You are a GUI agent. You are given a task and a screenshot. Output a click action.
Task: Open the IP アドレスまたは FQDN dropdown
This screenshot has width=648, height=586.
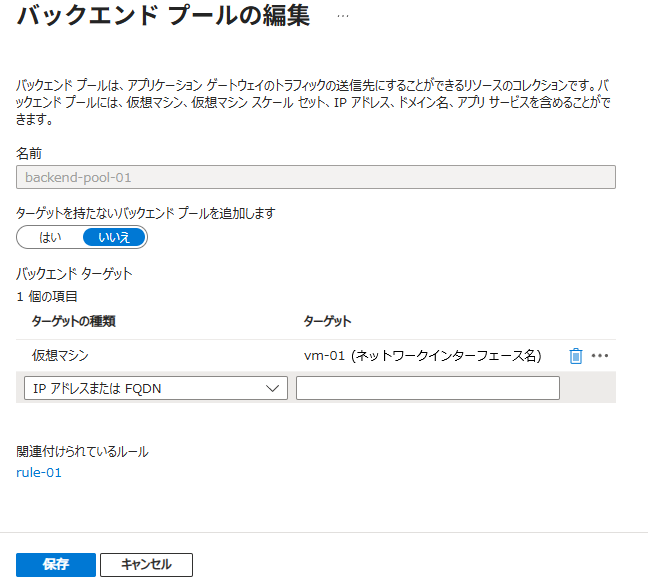pyautogui.click(x=150, y=388)
